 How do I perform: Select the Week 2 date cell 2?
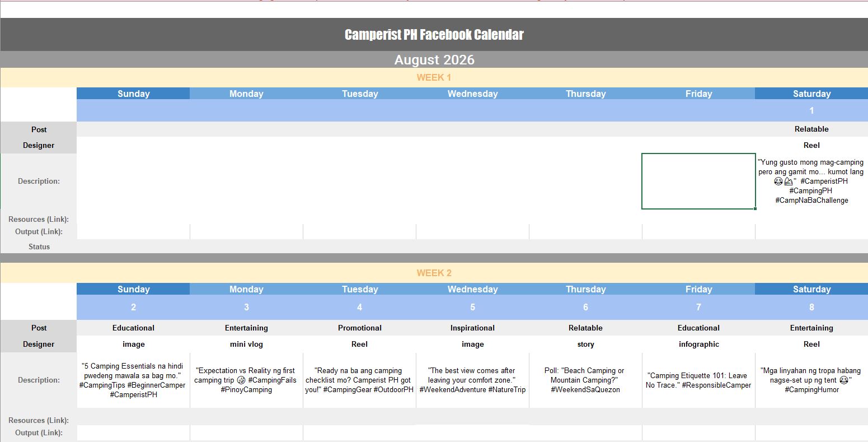[133, 307]
